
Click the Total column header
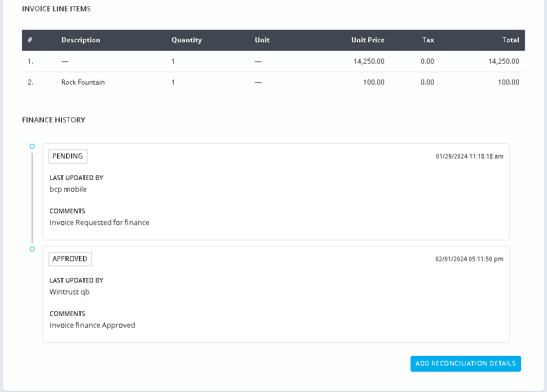(510, 40)
